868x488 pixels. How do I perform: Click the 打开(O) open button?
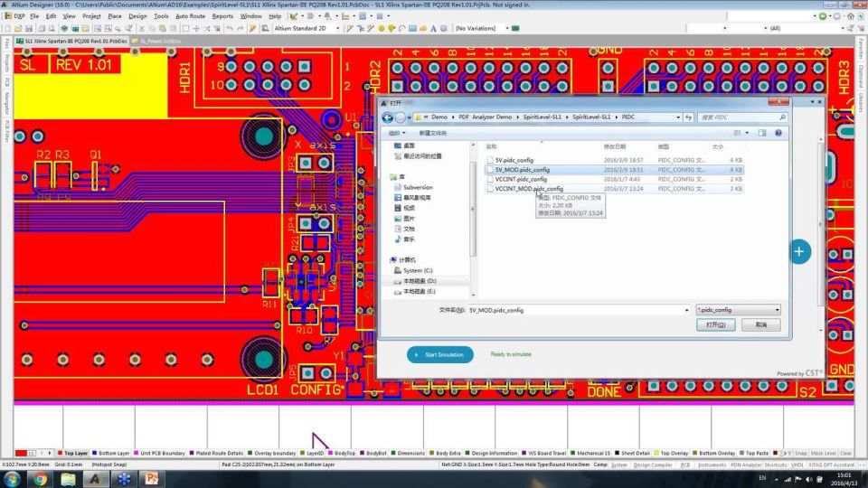pos(716,324)
